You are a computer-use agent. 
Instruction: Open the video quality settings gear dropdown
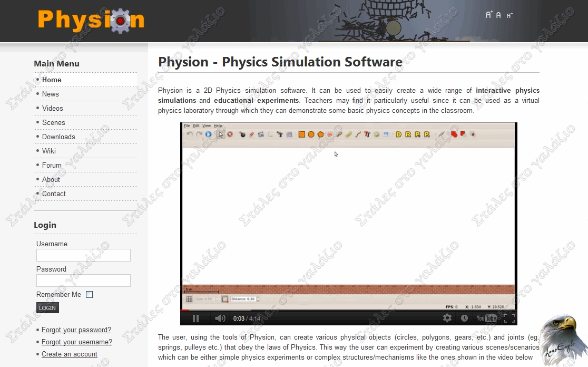447,318
